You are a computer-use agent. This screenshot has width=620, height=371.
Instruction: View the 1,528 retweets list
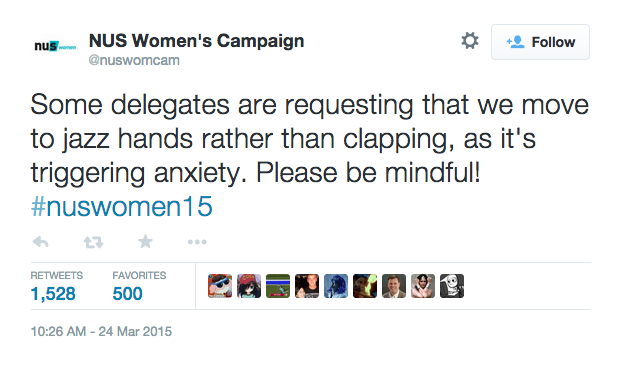tap(57, 286)
